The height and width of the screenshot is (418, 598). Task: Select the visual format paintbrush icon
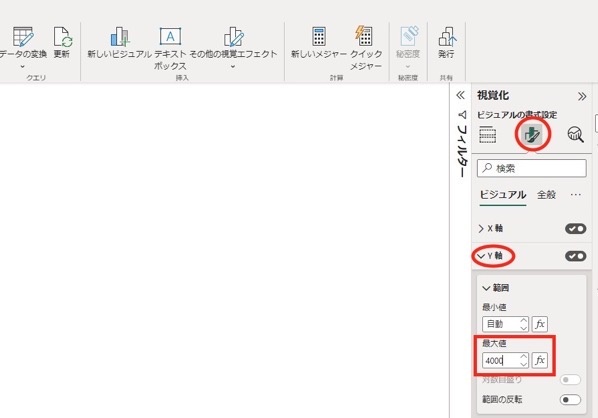[533, 134]
